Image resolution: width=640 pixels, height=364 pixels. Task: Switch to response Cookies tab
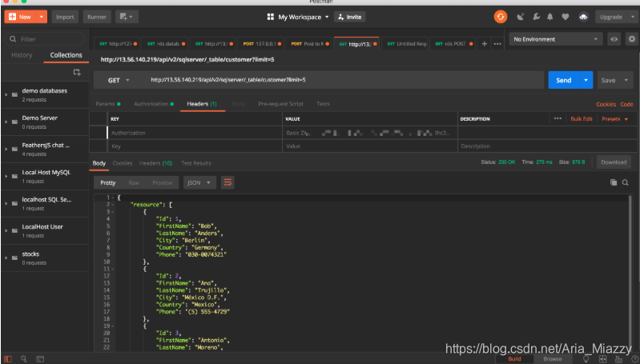pos(122,163)
